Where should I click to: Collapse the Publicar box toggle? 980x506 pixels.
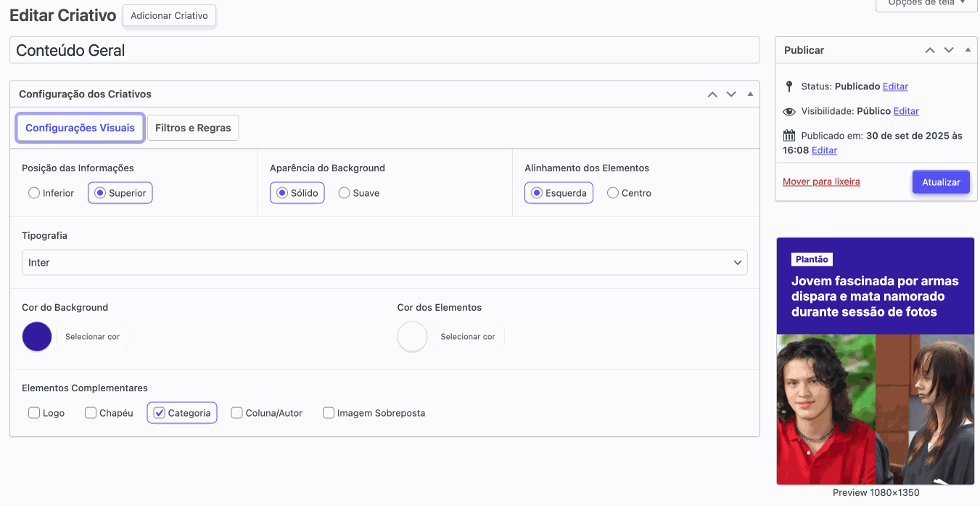click(x=968, y=50)
